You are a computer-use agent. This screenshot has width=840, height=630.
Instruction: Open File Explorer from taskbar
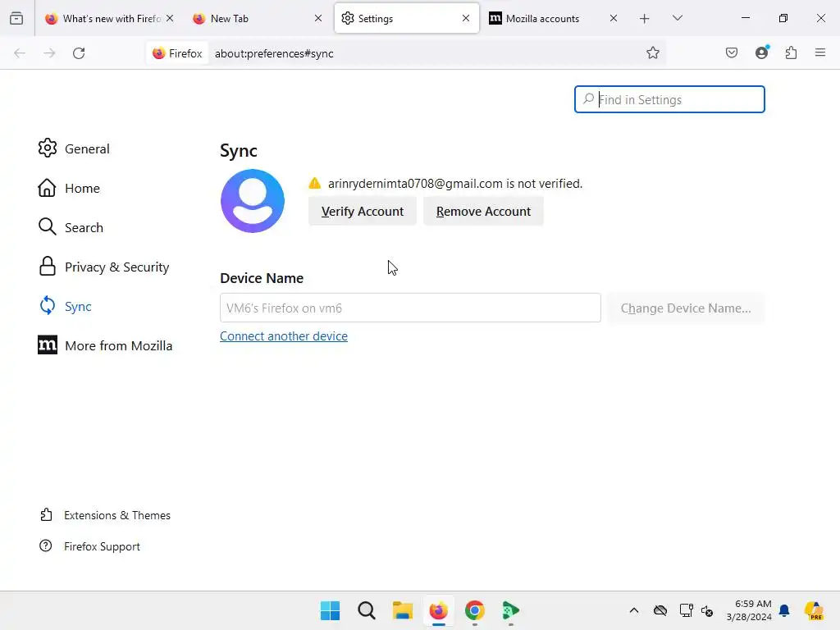(402, 610)
